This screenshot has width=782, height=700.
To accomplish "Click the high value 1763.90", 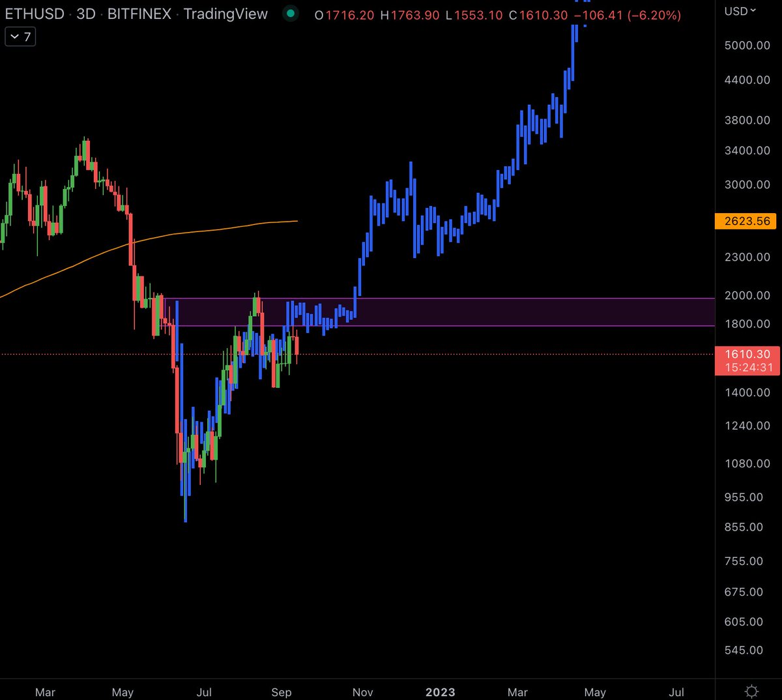I will (414, 15).
